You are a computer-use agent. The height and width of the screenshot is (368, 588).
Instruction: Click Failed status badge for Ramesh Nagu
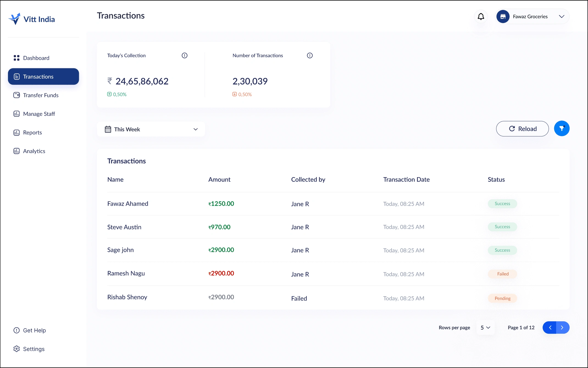[502, 274]
